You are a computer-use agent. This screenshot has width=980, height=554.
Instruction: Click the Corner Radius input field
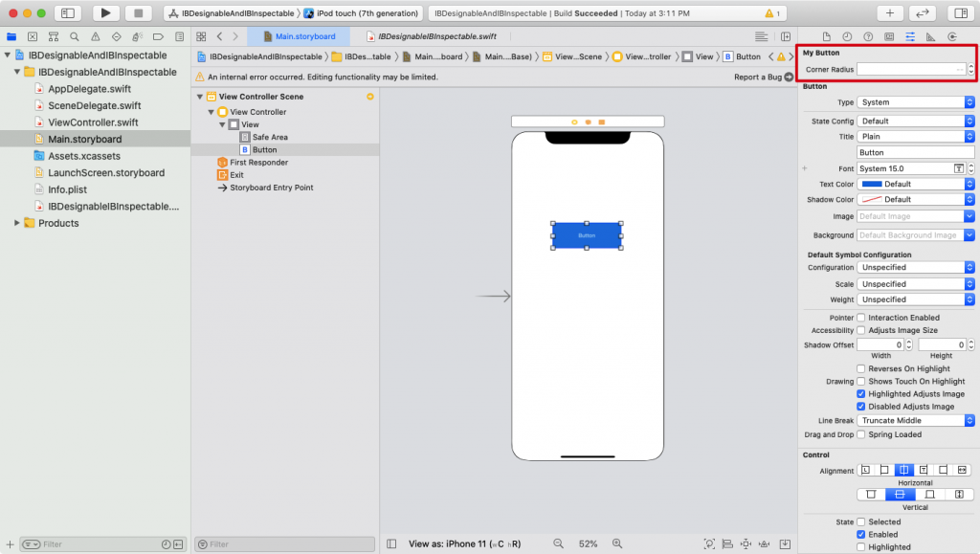[910, 70]
